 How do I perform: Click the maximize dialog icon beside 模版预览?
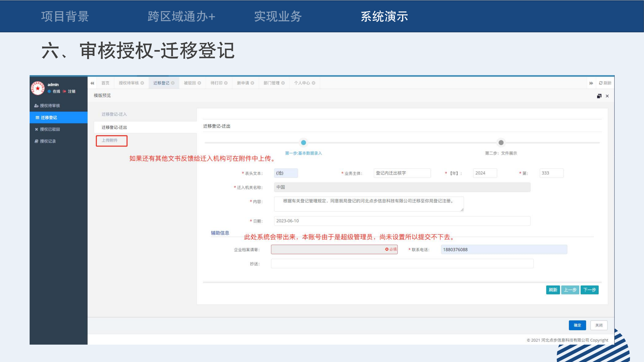599,96
